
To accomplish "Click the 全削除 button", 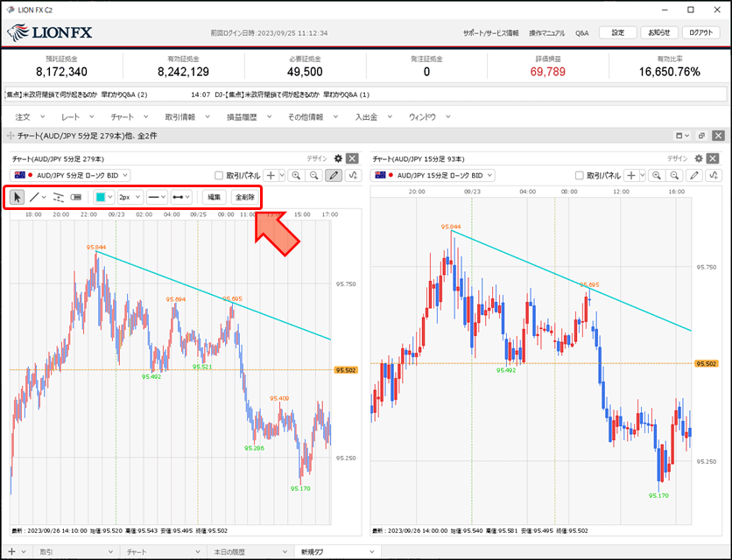I will 244,198.
